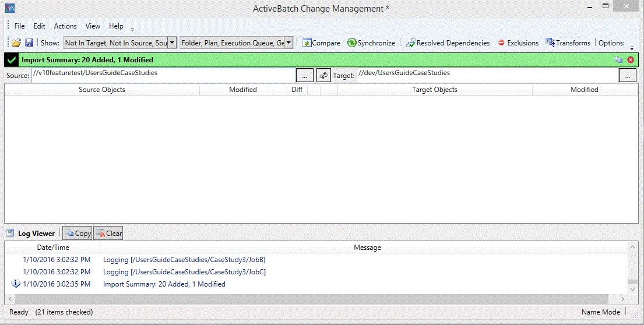Copy the import summary banner icon
This screenshot has height=325, width=644.
(618, 59)
